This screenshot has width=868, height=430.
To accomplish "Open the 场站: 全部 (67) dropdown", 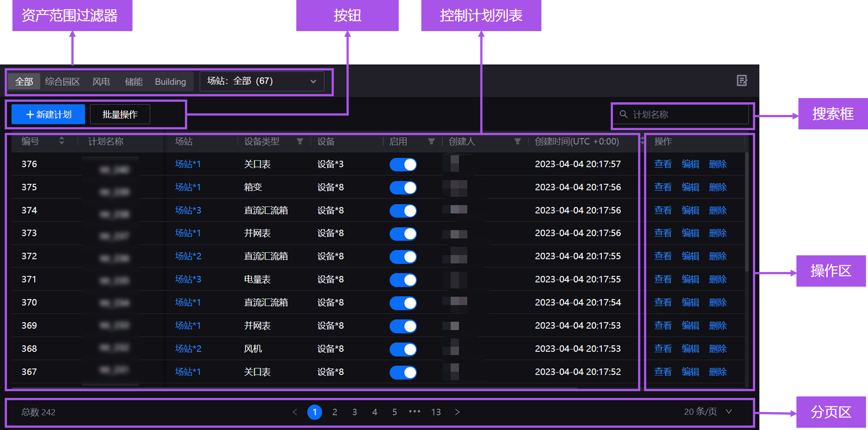I will [x=262, y=81].
